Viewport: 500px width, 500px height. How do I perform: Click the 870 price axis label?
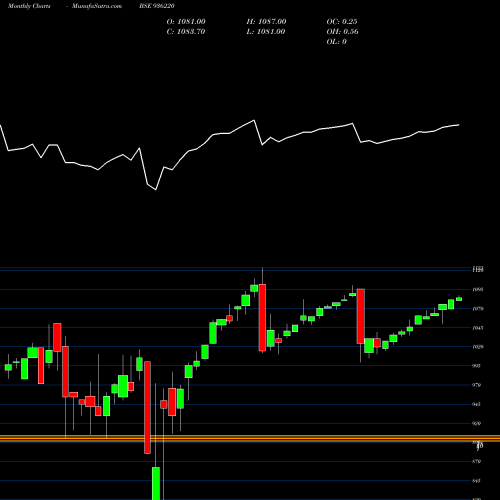pos(477,462)
